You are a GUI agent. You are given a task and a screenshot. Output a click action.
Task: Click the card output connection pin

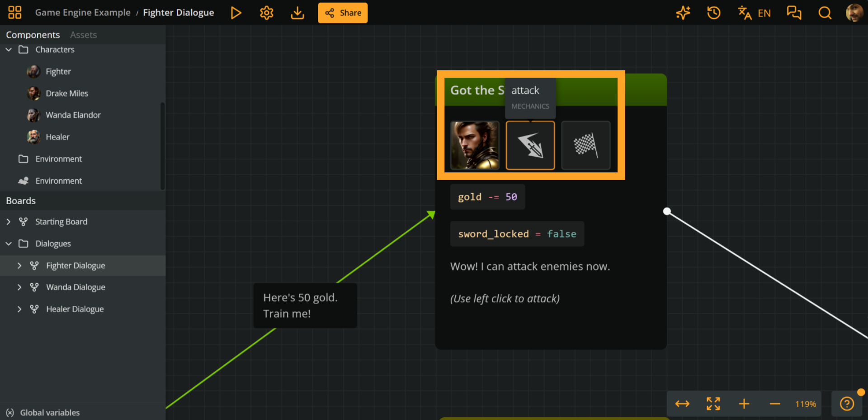coord(667,211)
